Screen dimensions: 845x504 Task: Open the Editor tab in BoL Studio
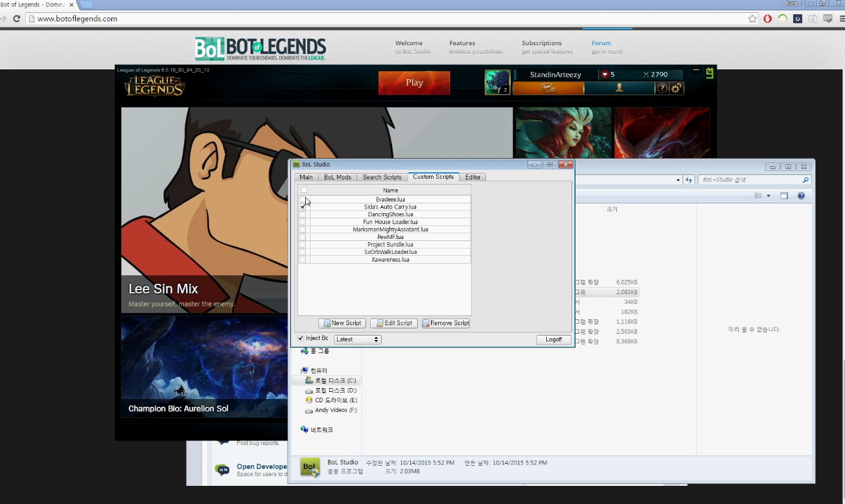pyautogui.click(x=473, y=177)
